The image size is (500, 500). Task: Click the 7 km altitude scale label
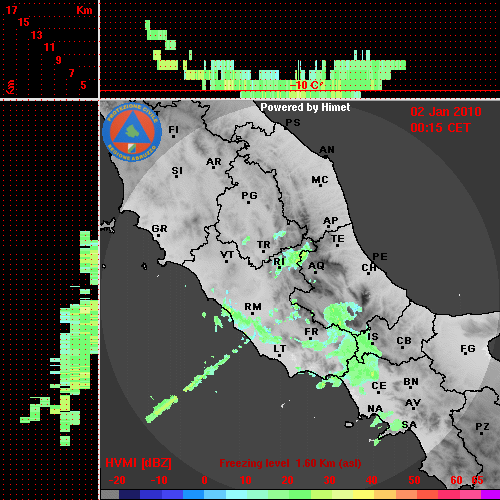pyautogui.click(x=71, y=73)
